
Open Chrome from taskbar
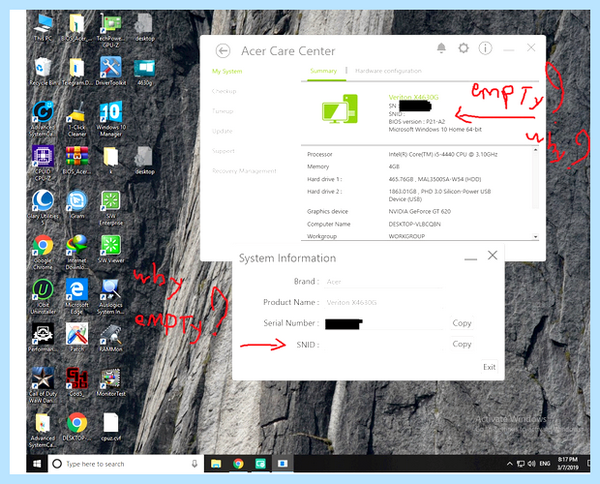coord(238,464)
